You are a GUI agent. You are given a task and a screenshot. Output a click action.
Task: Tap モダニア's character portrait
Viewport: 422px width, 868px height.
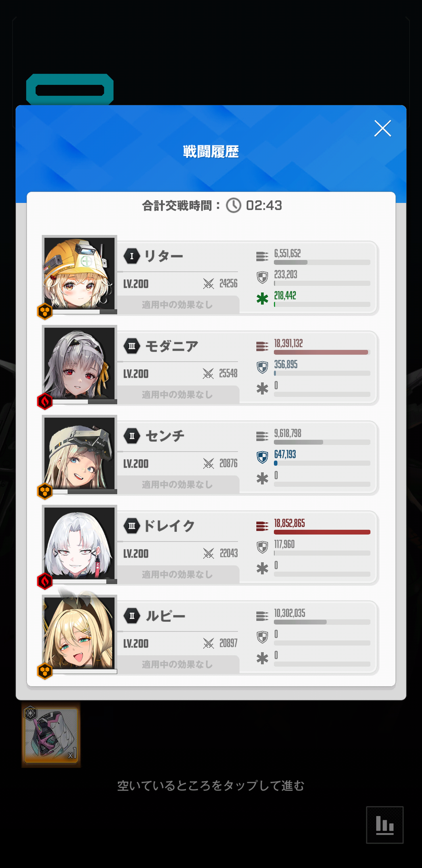79,363
